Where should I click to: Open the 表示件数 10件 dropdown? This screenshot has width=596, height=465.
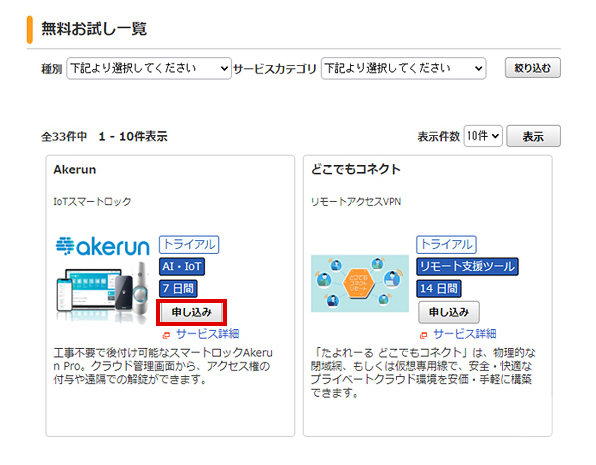coord(483,136)
